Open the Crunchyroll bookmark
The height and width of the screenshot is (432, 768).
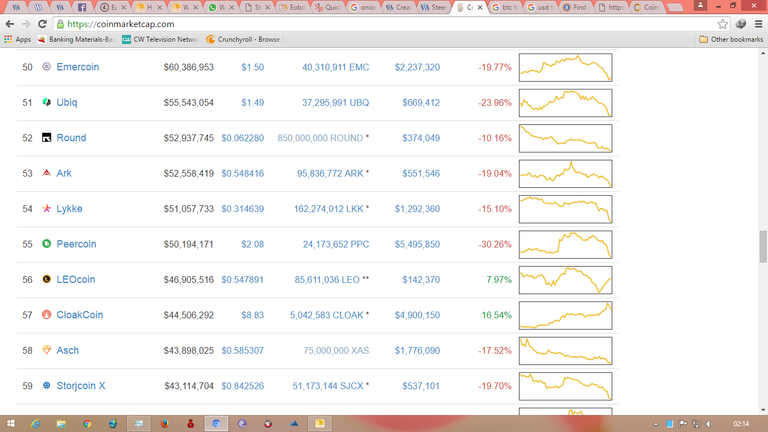(244, 39)
